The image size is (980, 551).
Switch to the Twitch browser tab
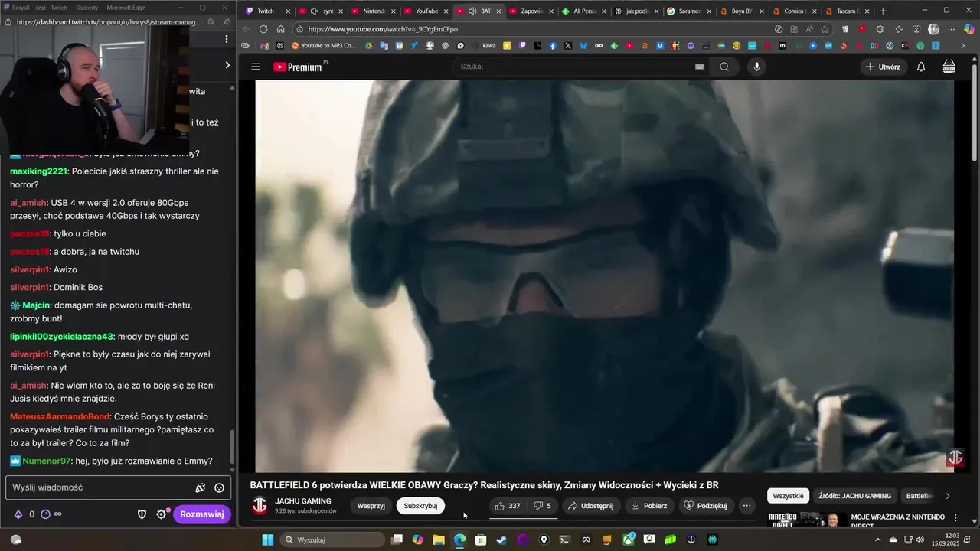[x=268, y=11]
